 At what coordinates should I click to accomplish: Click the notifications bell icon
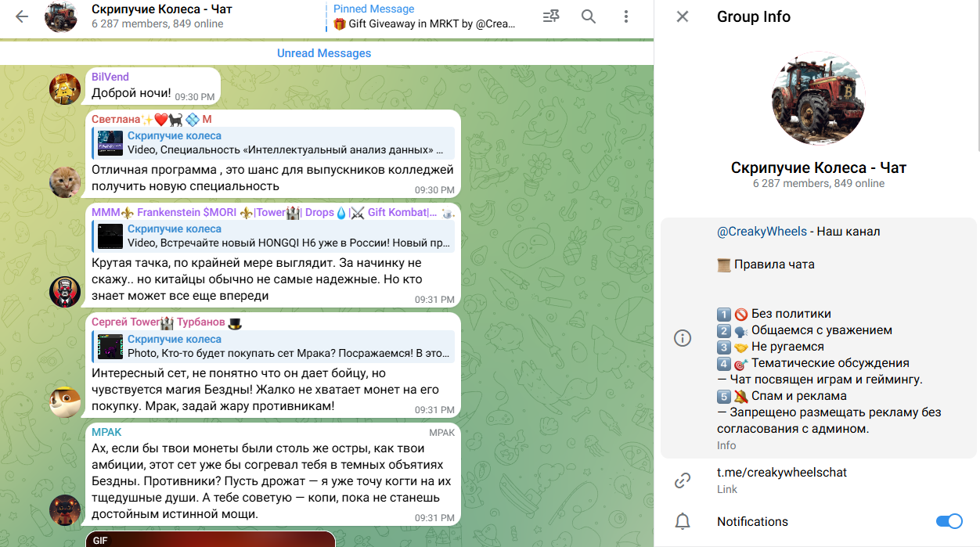[683, 521]
